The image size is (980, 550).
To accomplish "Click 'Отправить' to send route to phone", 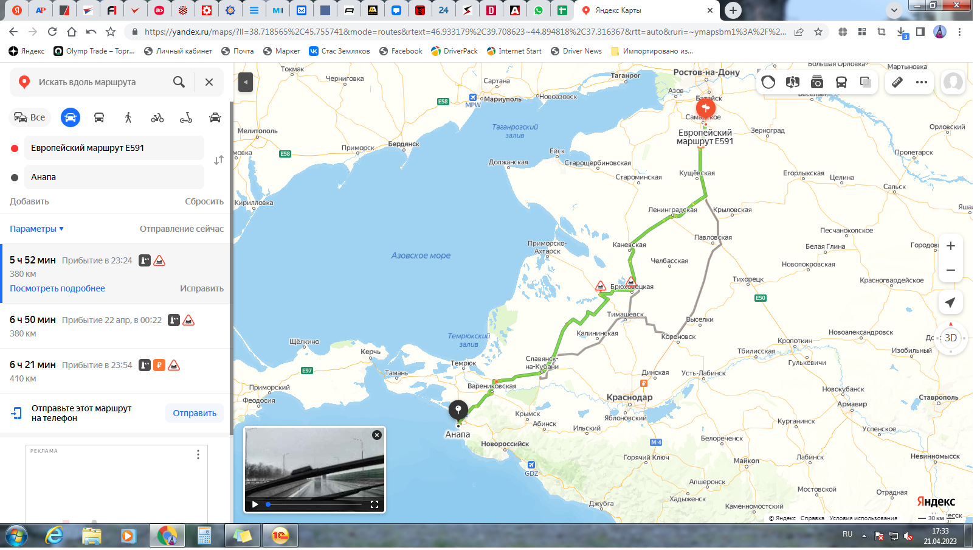I will coord(195,413).
